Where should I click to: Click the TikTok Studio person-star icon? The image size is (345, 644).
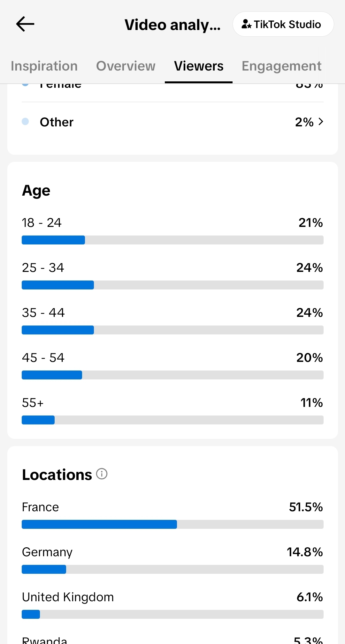(246, 24)
